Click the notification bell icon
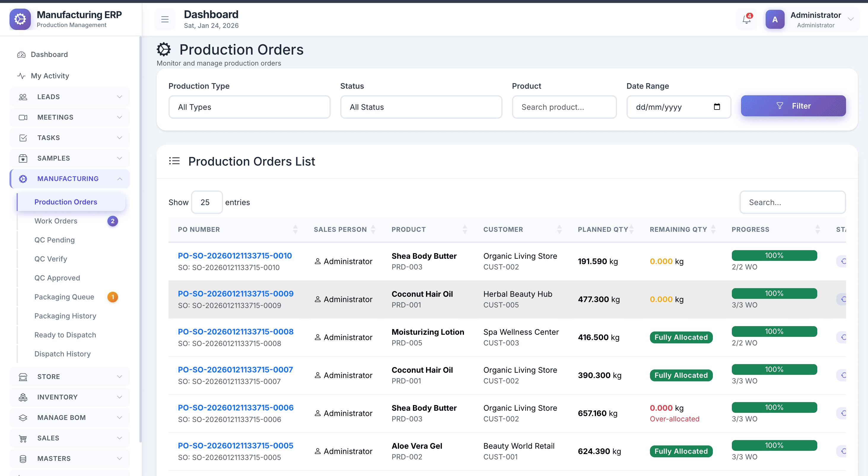The image size is (868, 476). click(x=746, y=20)
